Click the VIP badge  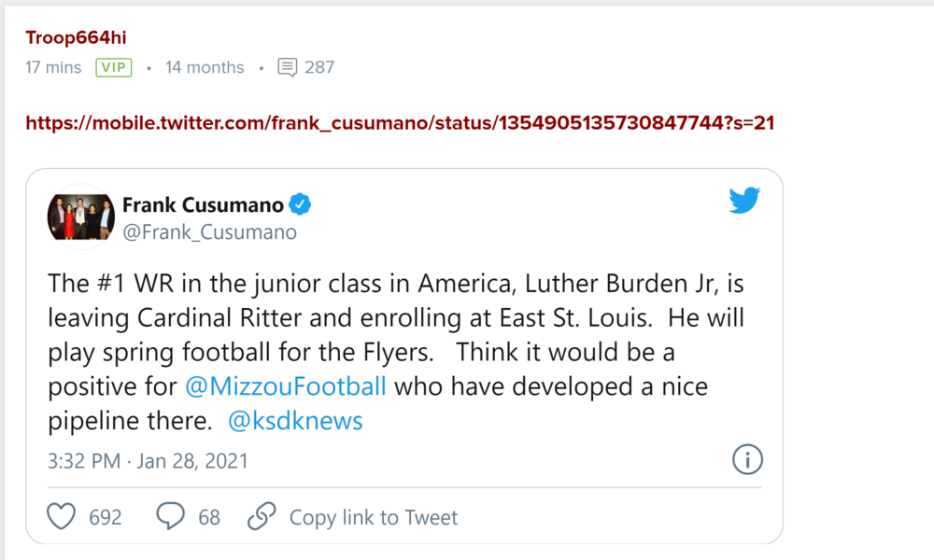coord(113,67)
